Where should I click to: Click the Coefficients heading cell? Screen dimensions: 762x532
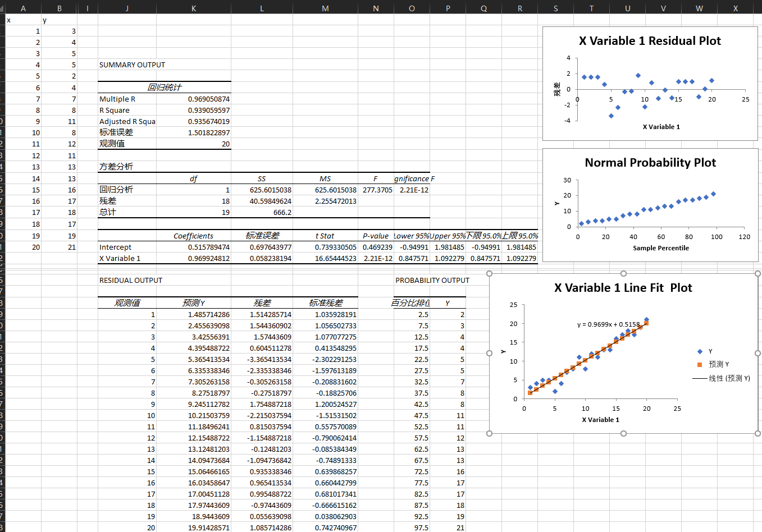[193, 236]
